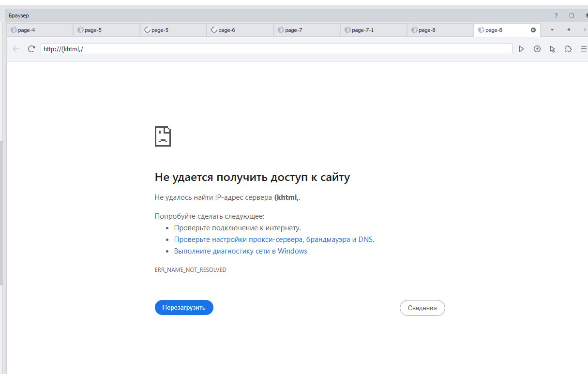Viewport: 588px width, 374px height.
Task: Open the puzzle piece extensions icon
Action: coord(568,49)
